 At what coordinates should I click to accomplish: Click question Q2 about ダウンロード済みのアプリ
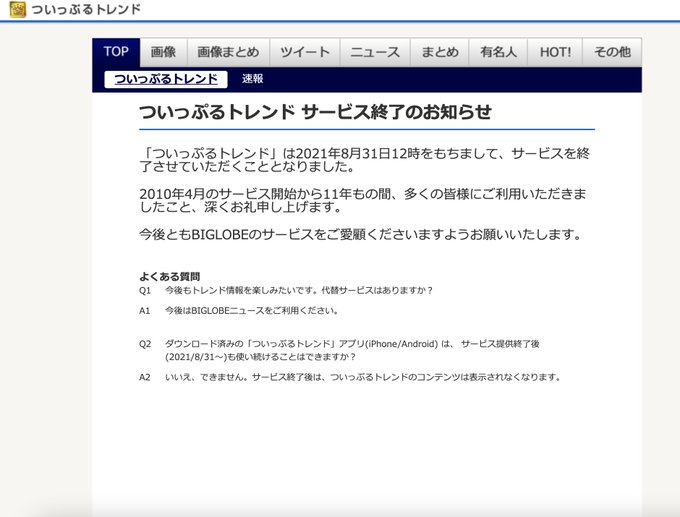point(339,350)
